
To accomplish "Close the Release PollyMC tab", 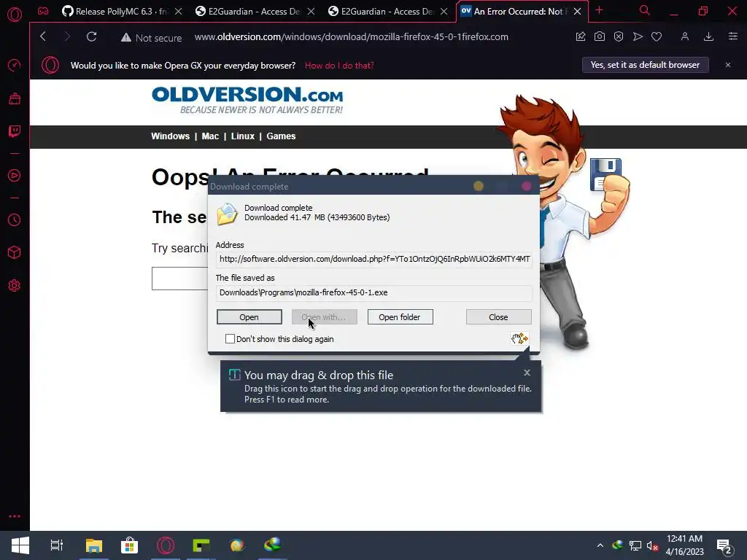I will point(178,12).
